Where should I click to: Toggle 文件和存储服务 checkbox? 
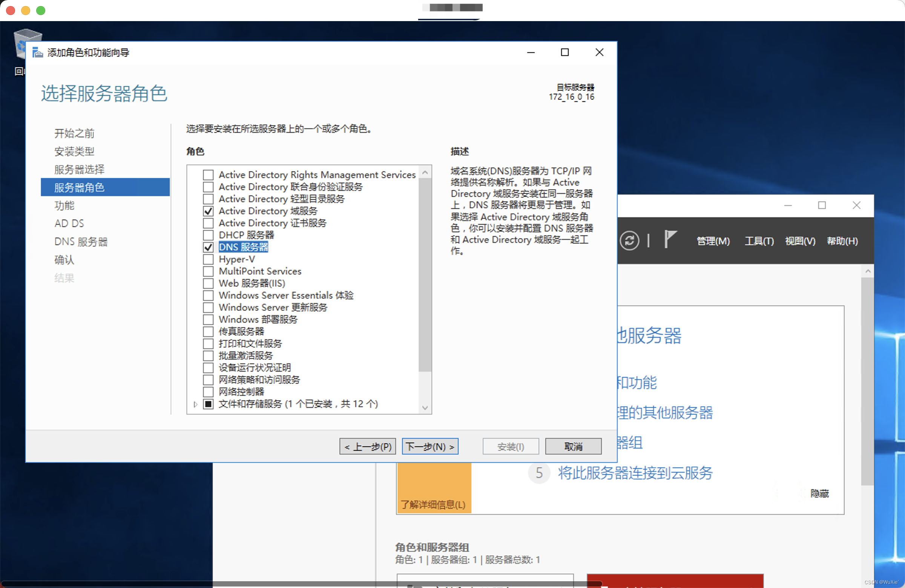pyautogui.click(x=208, y=404)
